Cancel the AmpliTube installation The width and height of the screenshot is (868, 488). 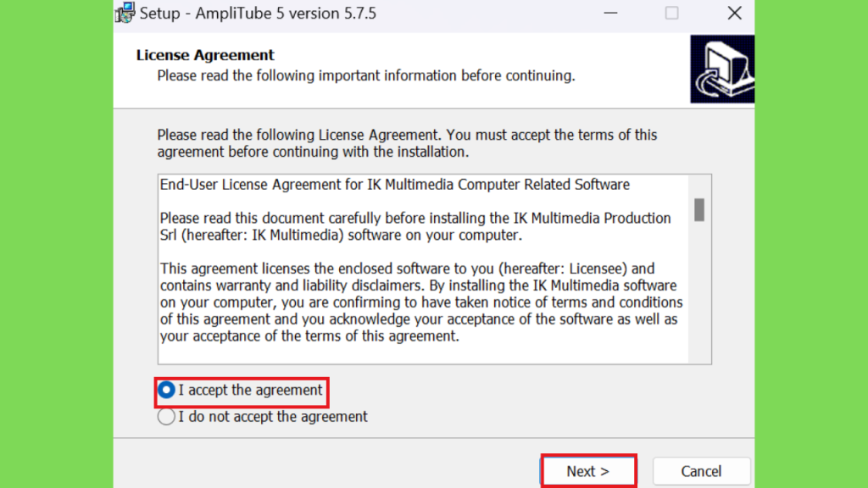click(x=701, y=471)
